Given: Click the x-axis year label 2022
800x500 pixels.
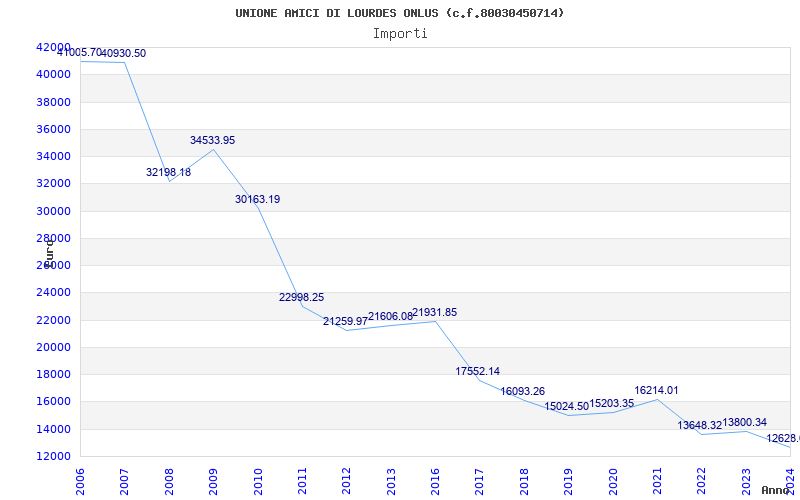Looking at the screenshot, I should (702, 482).
